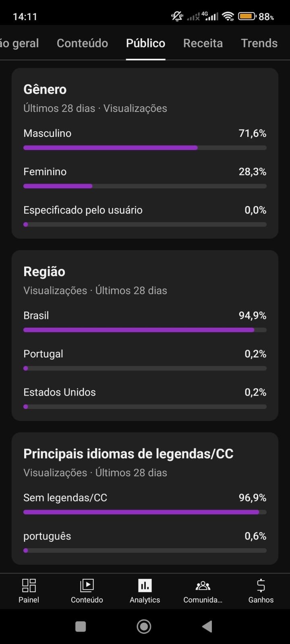Tap the Conteúdo icon in bottom bar

(x=87, y=586)
